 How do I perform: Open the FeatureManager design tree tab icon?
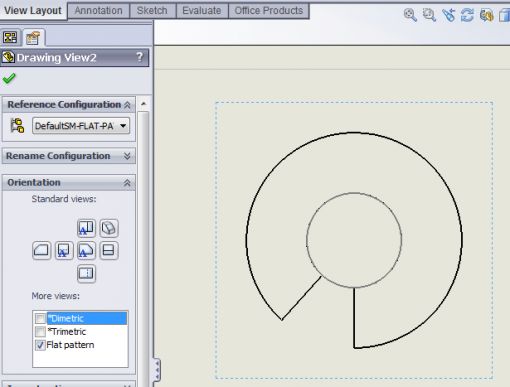[10, 37]
